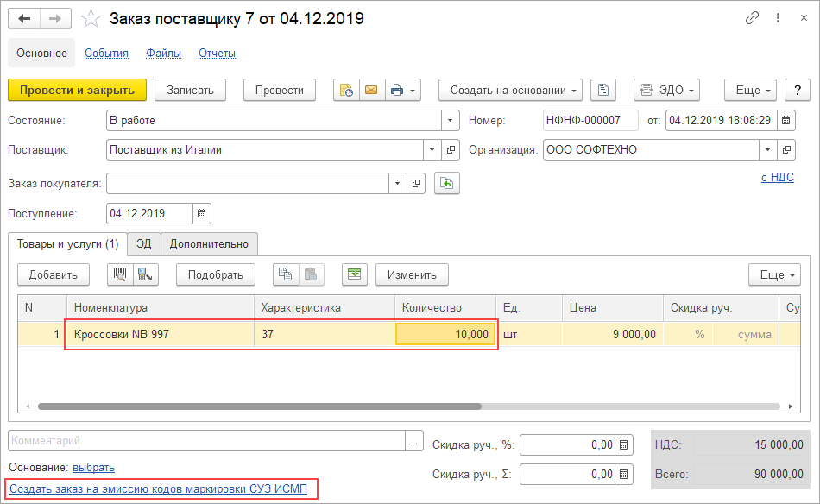The width and height of the screenshot is (820, 504).
Task: Click document icon next to Создать на основании
Action: click(603, 90)
